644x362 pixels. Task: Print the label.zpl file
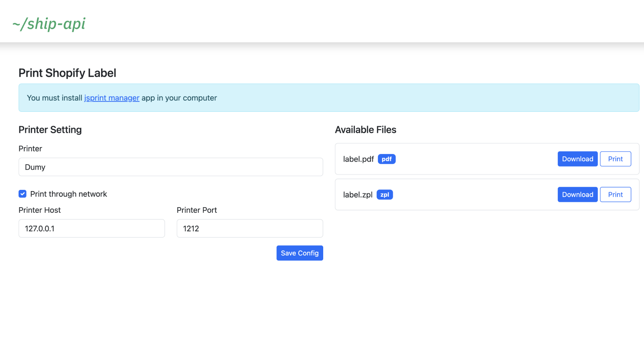(x=615, y=195)
